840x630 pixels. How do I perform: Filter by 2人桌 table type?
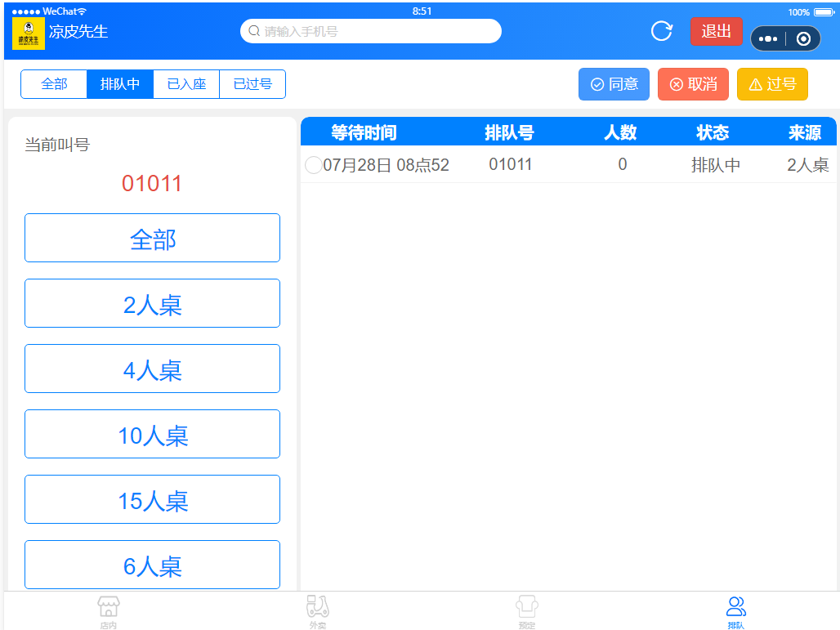pyautogui.click(x=152, y=304)
